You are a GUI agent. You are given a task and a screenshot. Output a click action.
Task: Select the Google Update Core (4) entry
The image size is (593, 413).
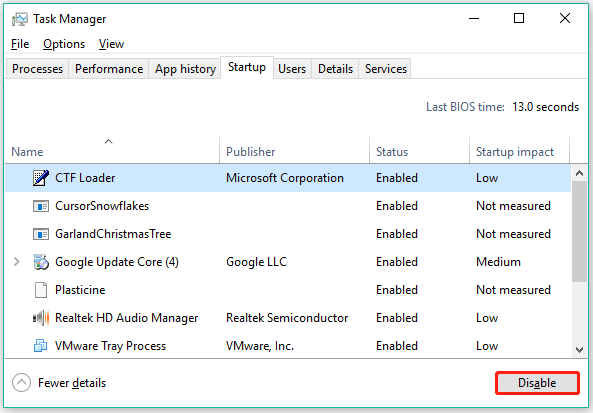tap(117, 262)
